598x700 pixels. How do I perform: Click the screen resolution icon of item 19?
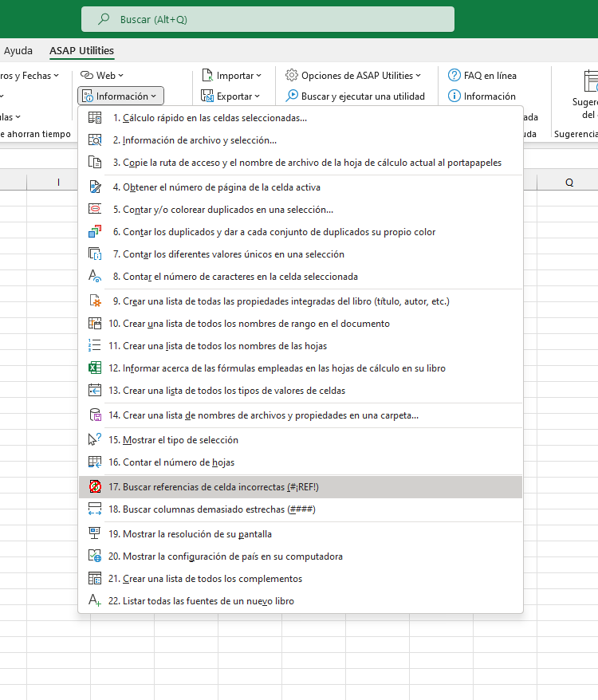[x=95, y=534]
